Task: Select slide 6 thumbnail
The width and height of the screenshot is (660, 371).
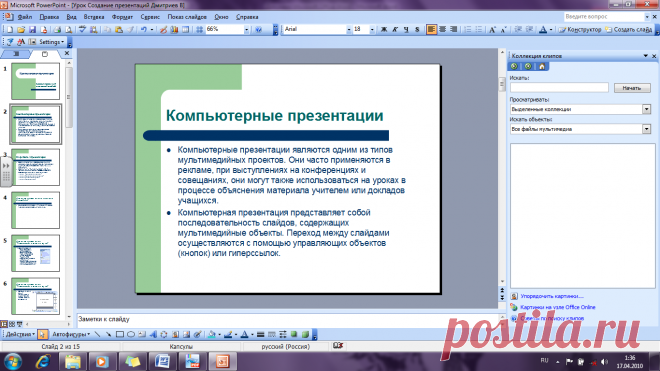Action: coord(36,296)
